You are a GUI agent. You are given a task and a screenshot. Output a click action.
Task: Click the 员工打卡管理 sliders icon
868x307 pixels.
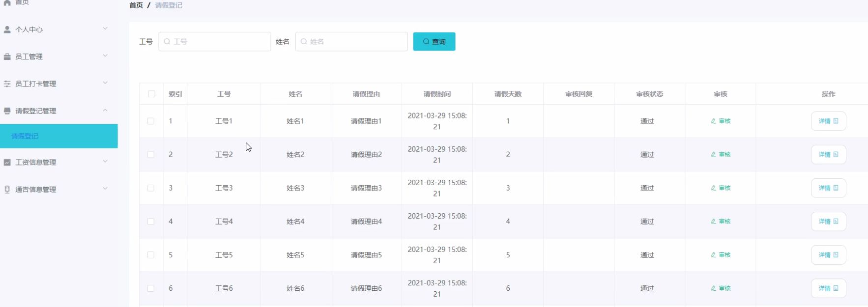point(7,84)
